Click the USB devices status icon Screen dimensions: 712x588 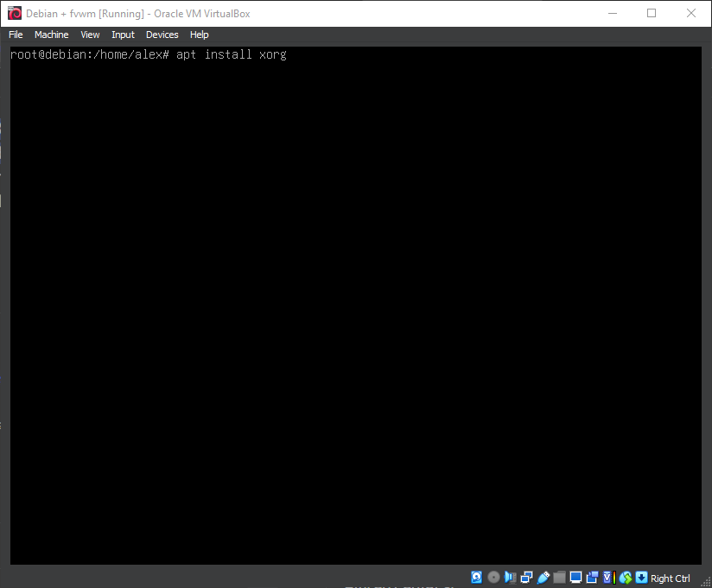pos(544,577)
